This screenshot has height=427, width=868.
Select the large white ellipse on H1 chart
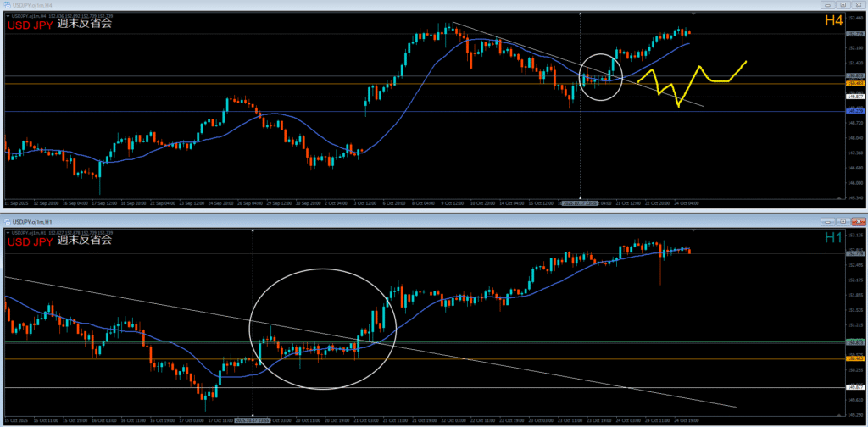pos(322,269)
